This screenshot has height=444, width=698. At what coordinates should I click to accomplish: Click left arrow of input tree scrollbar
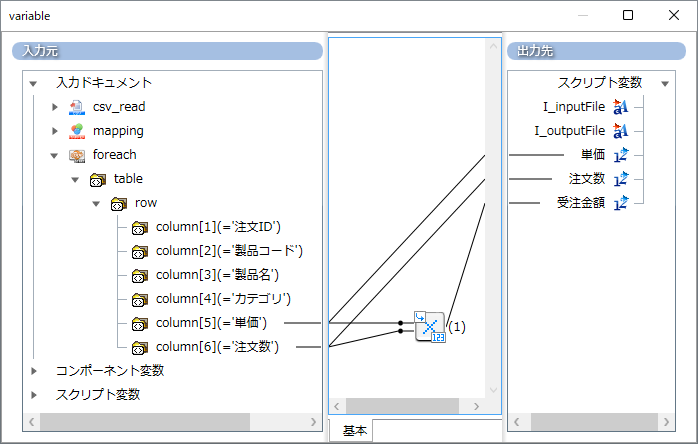pyautogui.click(x=32, y=422)
